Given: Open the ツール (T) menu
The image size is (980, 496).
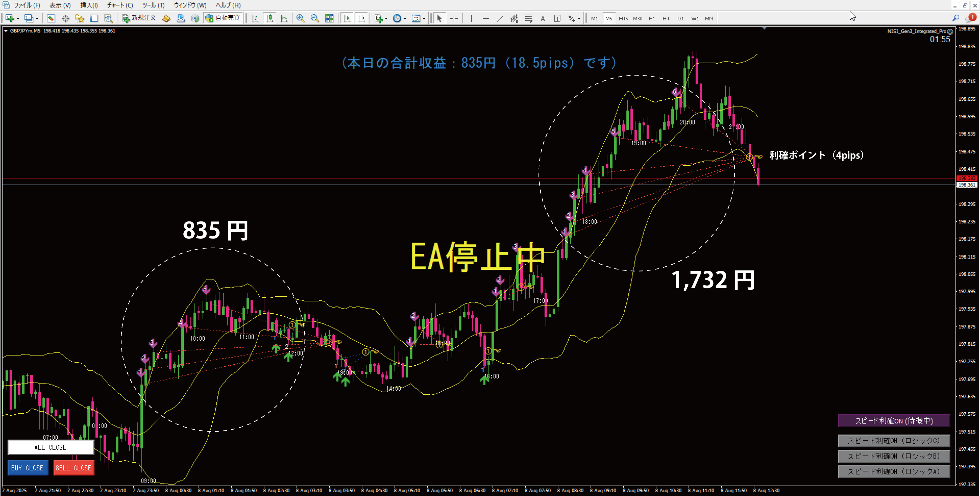Looking at the screenshot, I should [x=153, y=5].
